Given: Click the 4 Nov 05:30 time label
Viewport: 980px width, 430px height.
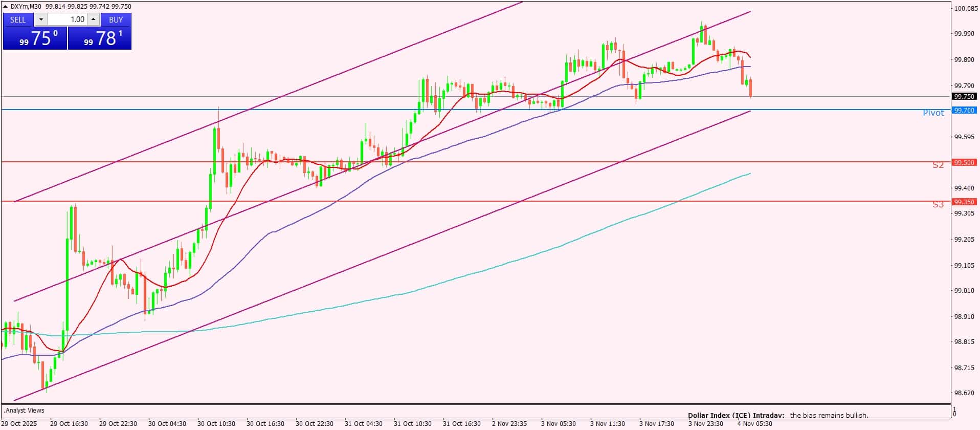Looking at the screenshot, I should pyautogui.click(x=754, y=423).
